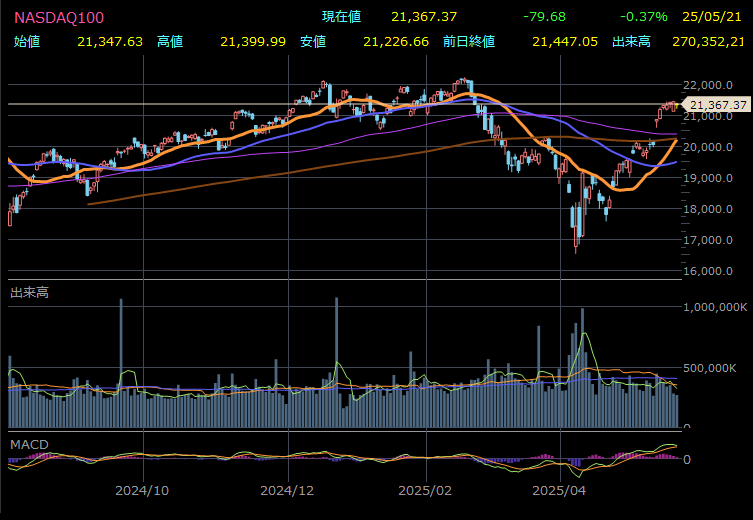
Task: Click the 19,000.0 price axis label
Action: click(x=708, y=178)
